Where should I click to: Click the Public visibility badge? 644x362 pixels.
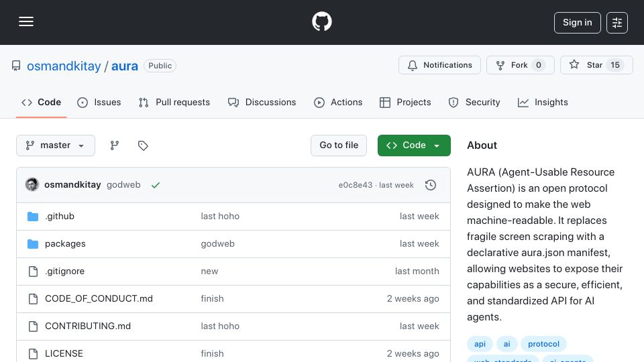160,66
